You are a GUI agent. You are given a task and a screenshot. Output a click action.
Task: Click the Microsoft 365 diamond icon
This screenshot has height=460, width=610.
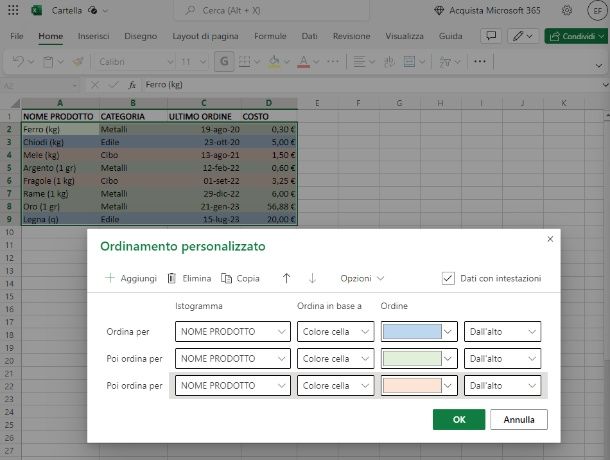point(439,11)
